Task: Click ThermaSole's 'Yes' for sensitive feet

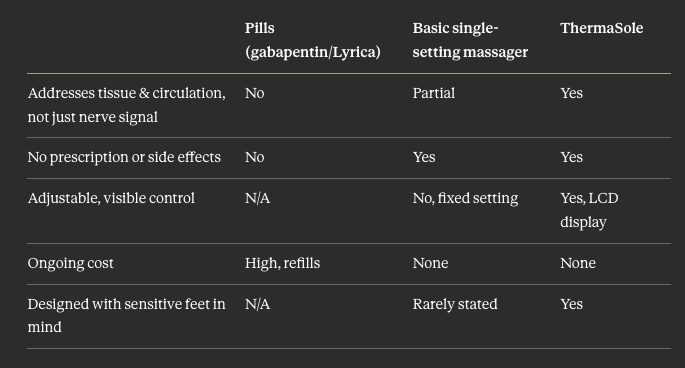Action: (x=571, y=304)
